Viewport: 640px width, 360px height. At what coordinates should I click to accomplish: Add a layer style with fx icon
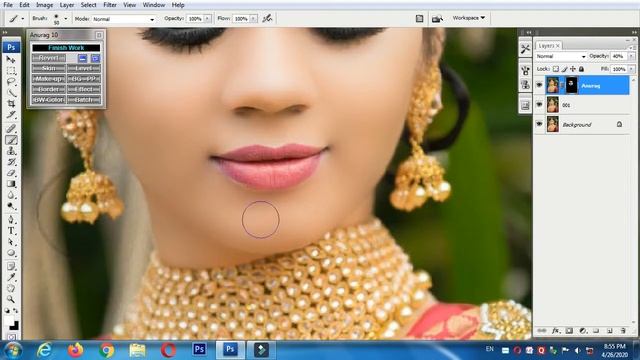pos(556,331)
